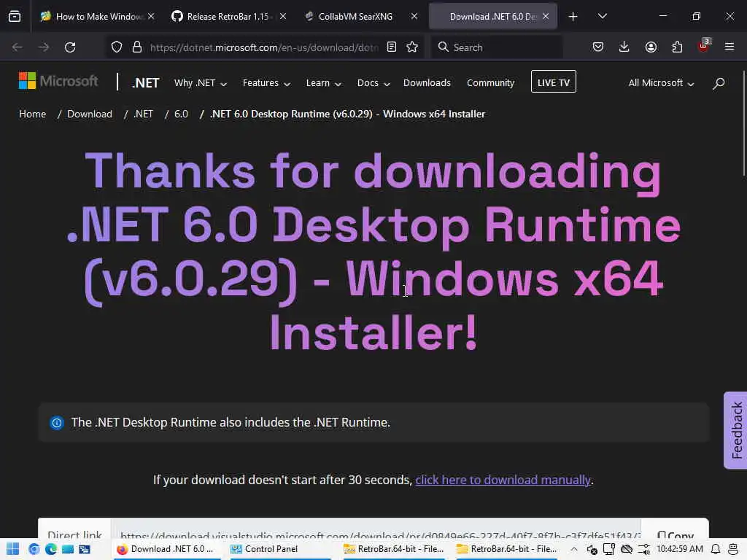Open the Windows Start button
Viewport: 747px width, 560px height.
point(13,549)
